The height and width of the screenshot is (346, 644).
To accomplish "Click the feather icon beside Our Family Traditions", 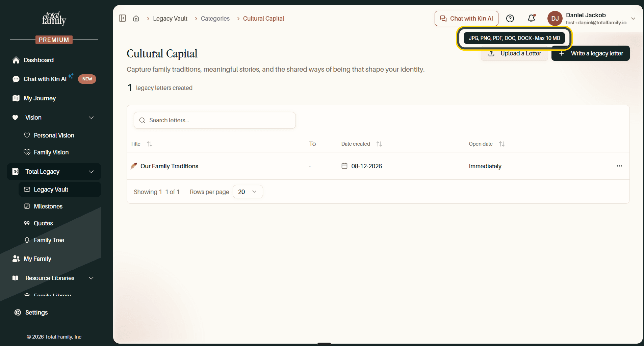I will coord(134,166).
